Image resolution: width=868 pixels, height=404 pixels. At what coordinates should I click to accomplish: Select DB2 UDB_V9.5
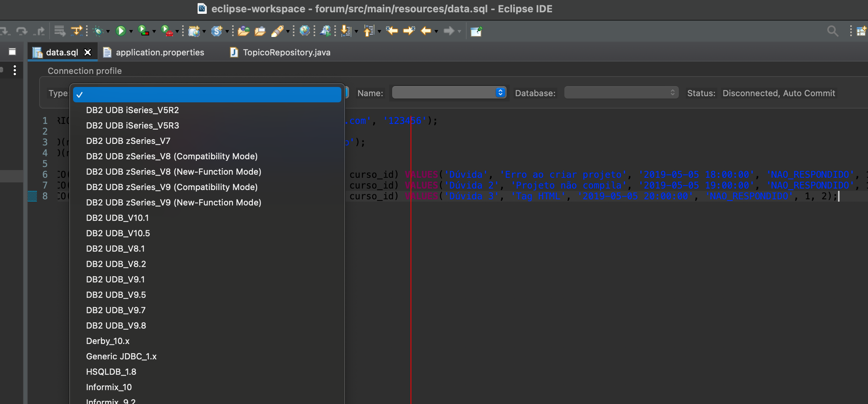pos(207,295)
